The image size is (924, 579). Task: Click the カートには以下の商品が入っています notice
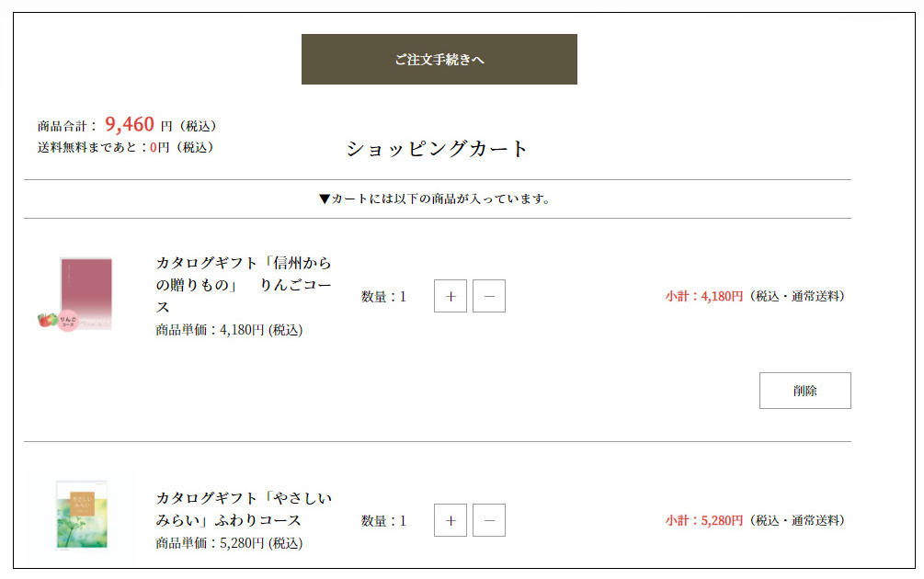(434, 199)
